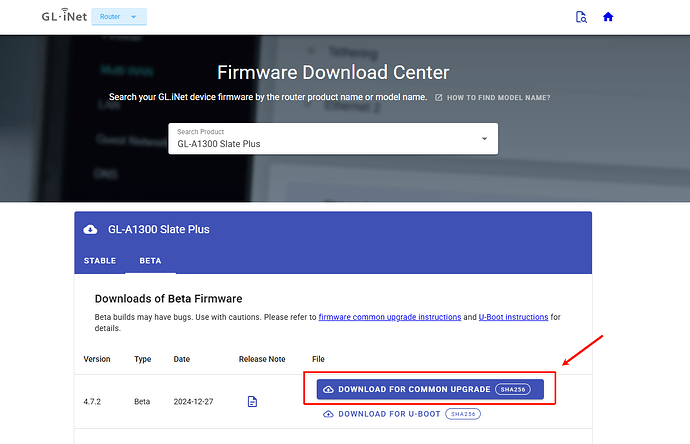The width and height of the screenshot is (690, 444).
Task: Click the 'Type' column header
Action: [143, 359]
